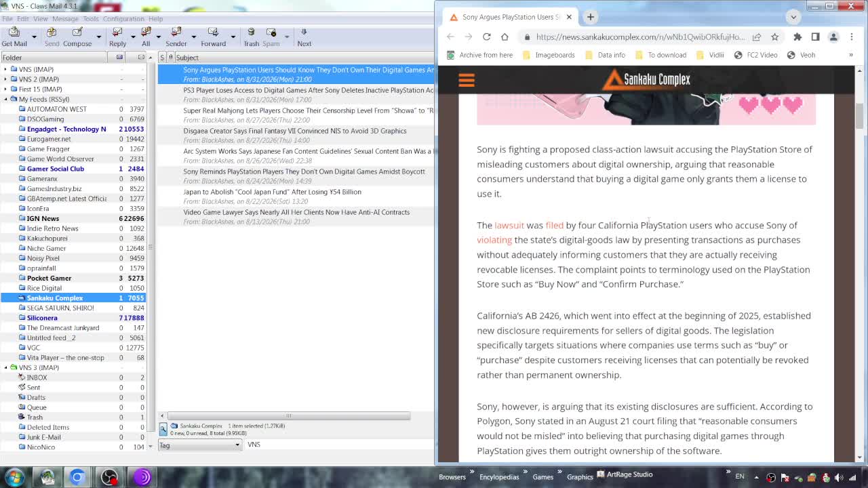Click the browser reload icon
The image size is (868, 488).
click(486, 37)
